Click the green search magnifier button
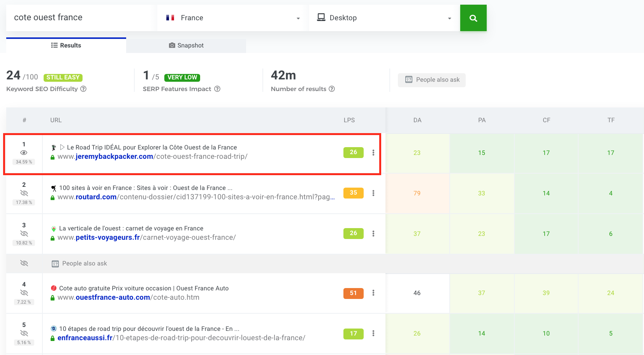The height and width of the screenshot is (355, 644). [473, 18]
